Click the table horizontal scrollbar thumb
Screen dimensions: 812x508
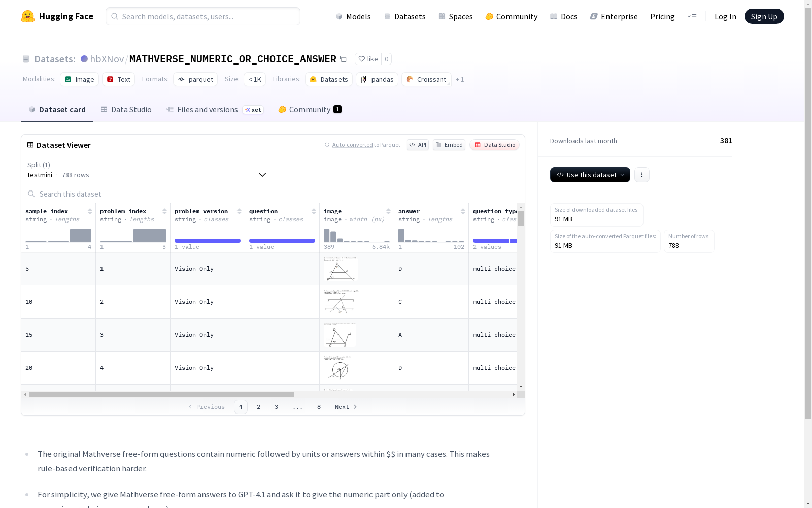pos(161,394)
